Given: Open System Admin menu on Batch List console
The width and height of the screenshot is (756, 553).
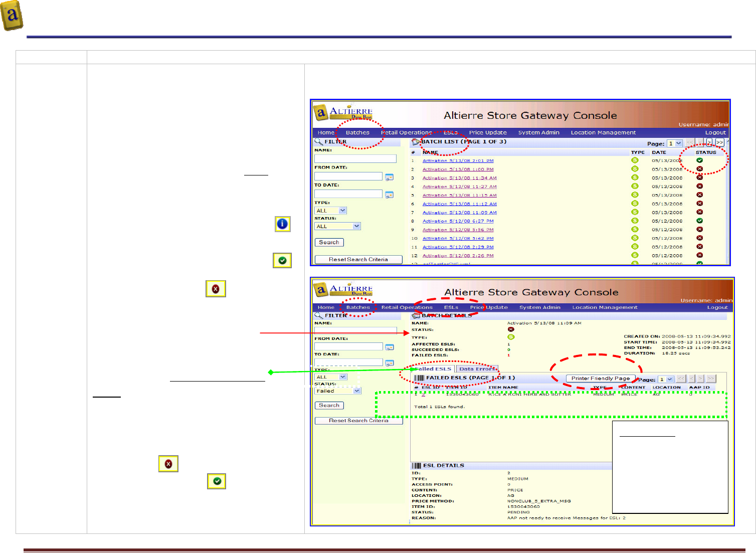Looking at the screenshot, I should pos(539,133).
